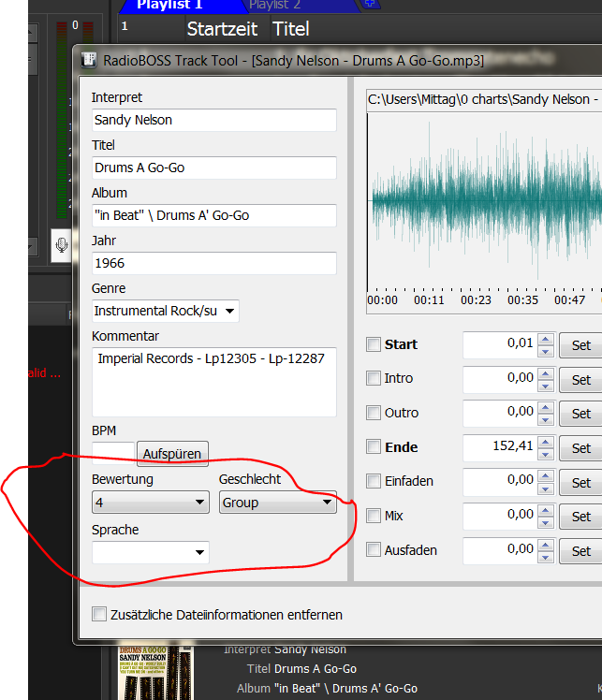This screenshot has width=602, height=700.
Task: Decrease the Start value with down arrow
Action: [x=545, y=351]
